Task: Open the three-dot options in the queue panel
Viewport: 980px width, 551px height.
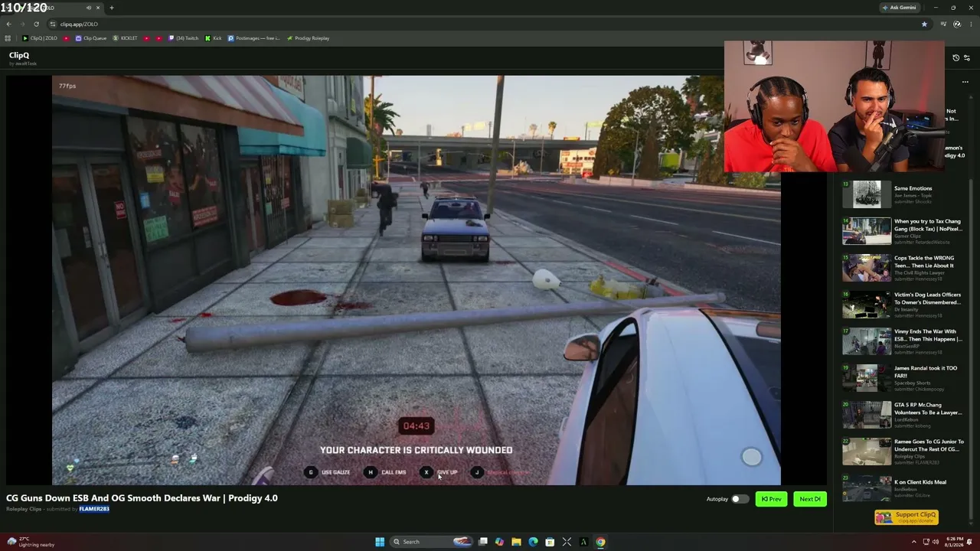Action: [965, 82]
